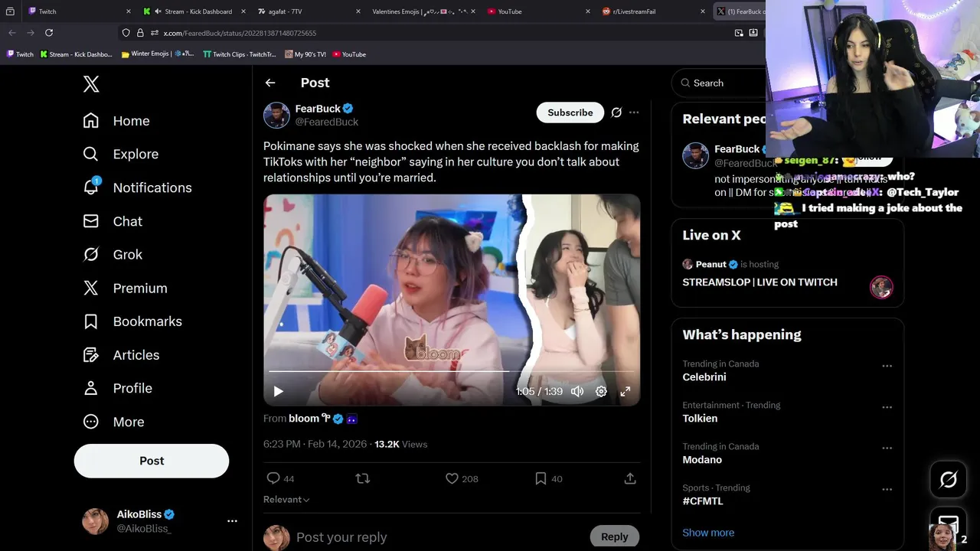Open FearBuck's profile avatar on post
The width and height of the screenshot is (980, 551).
[276, 116]
